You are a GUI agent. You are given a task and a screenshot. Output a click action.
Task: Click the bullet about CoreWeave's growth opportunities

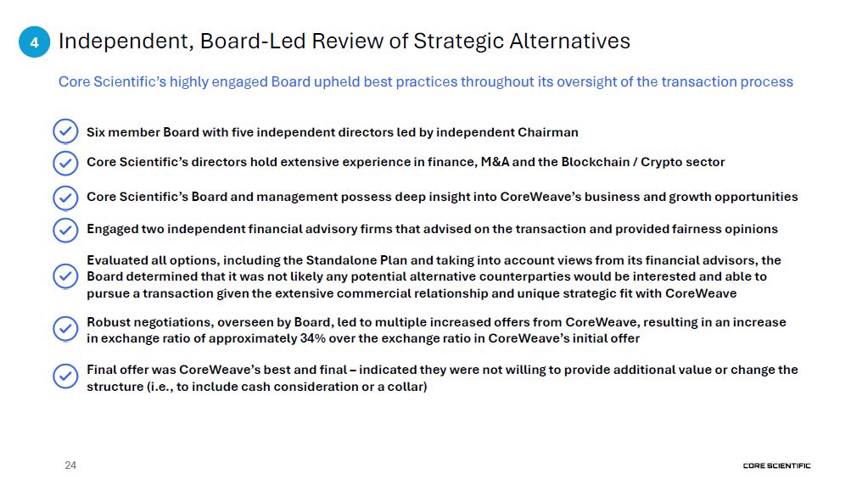[442, 197]
